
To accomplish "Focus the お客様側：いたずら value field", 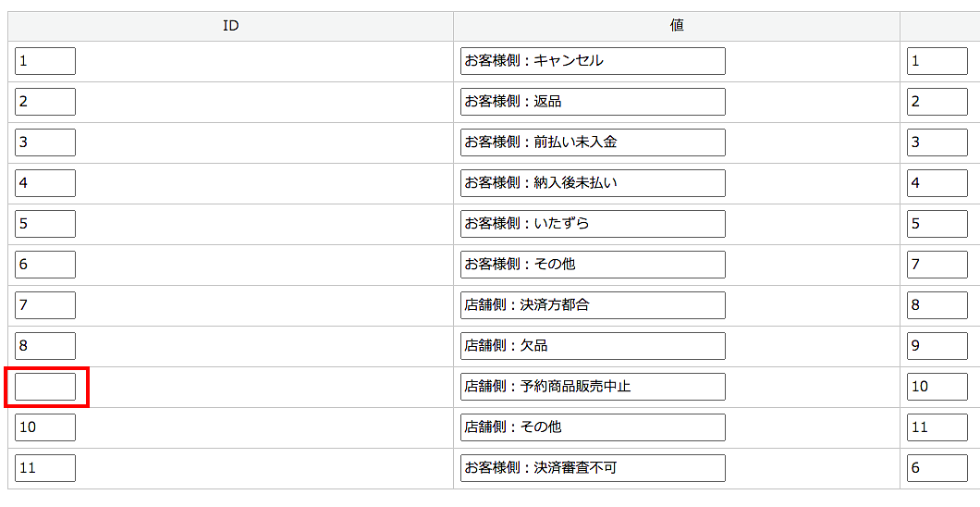I will coord(593,224).
